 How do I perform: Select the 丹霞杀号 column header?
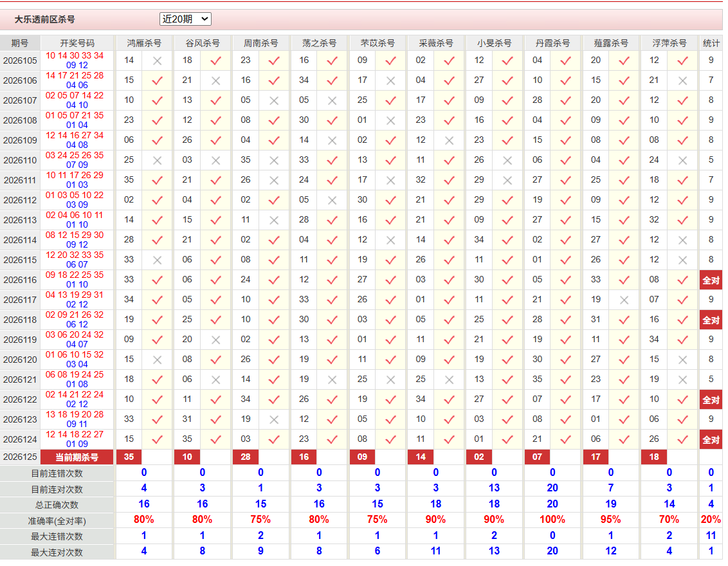click(x=552, y=43)
